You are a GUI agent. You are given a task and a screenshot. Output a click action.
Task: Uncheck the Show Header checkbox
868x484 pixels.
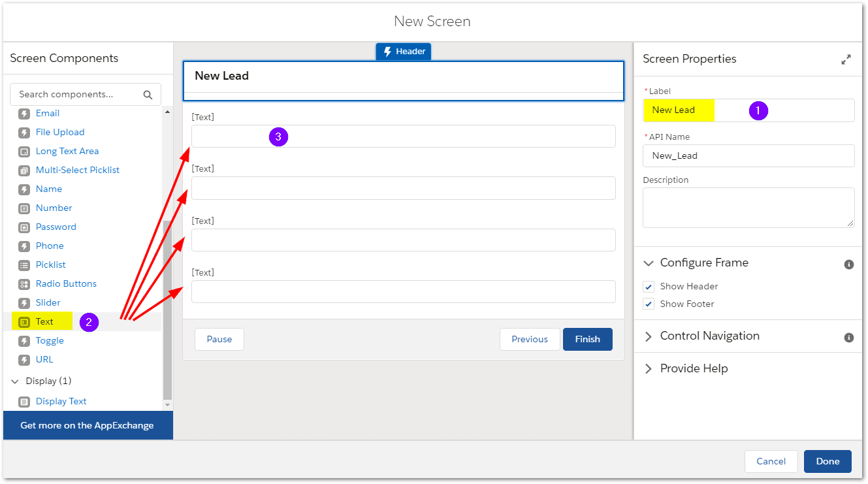tap(649, 287)
